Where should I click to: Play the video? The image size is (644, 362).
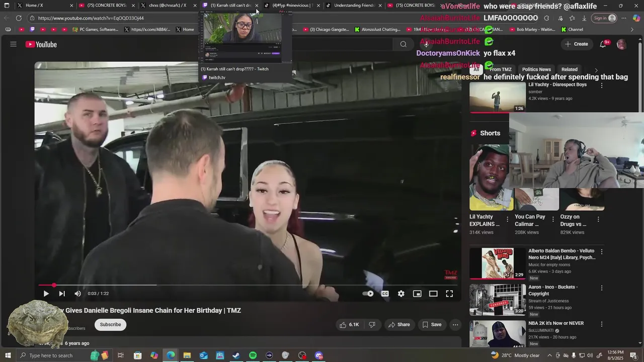pos(46,294)
